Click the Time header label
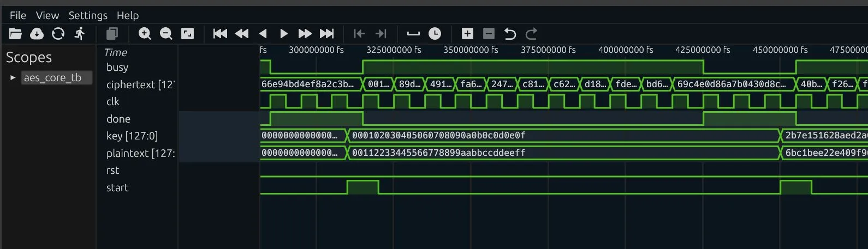Image resolution: width=868 pixels, height=249 pixels. point(116,52)
